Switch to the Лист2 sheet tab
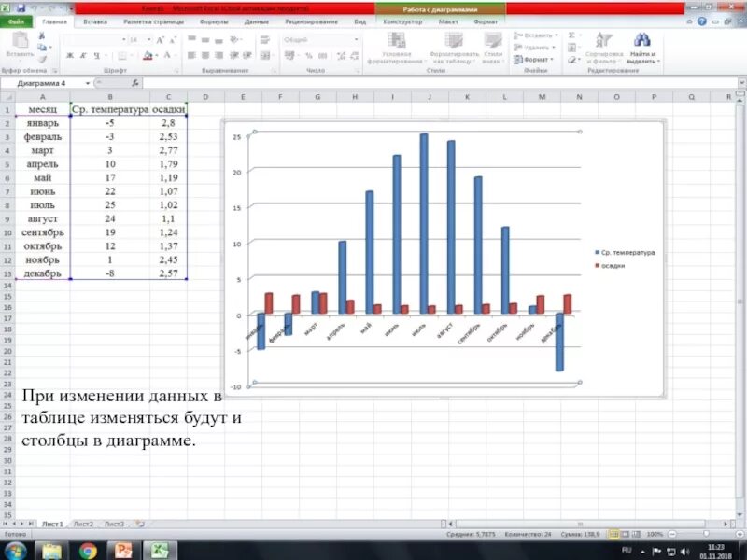The height and width of the screenshot is (560, 747). [x=83, y=524]
